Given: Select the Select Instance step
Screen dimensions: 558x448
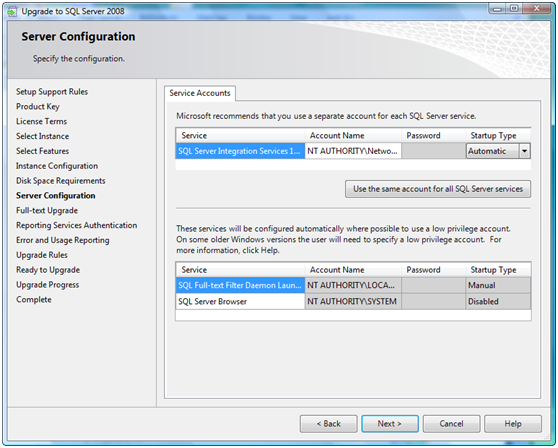Looking at the screenshot, I should [x=42, y=136].
